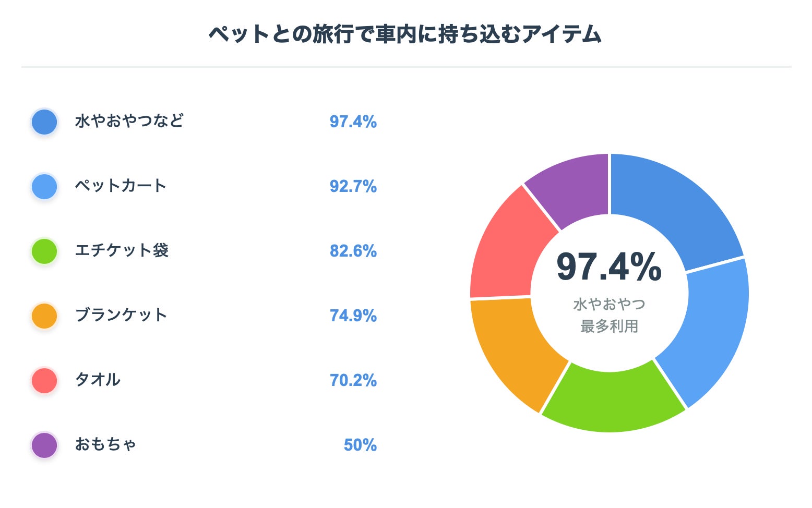Click the chart title ペットとの旅行で車内に持ち込むアイテム
812x508 pixels.
point(405,34)
